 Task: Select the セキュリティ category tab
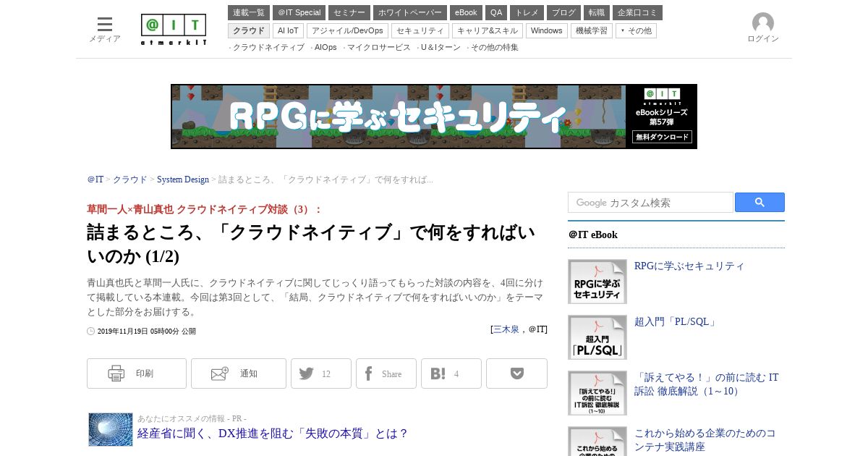(x=420, y=30)
